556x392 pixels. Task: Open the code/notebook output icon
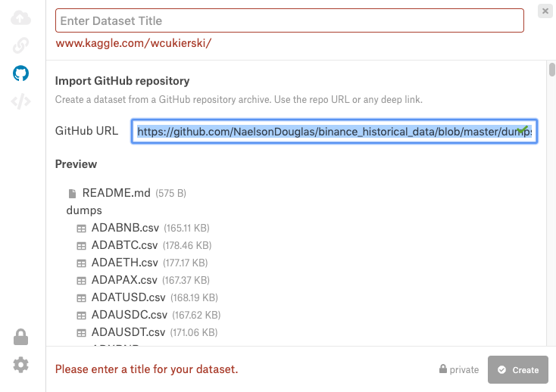click(20, 101)
